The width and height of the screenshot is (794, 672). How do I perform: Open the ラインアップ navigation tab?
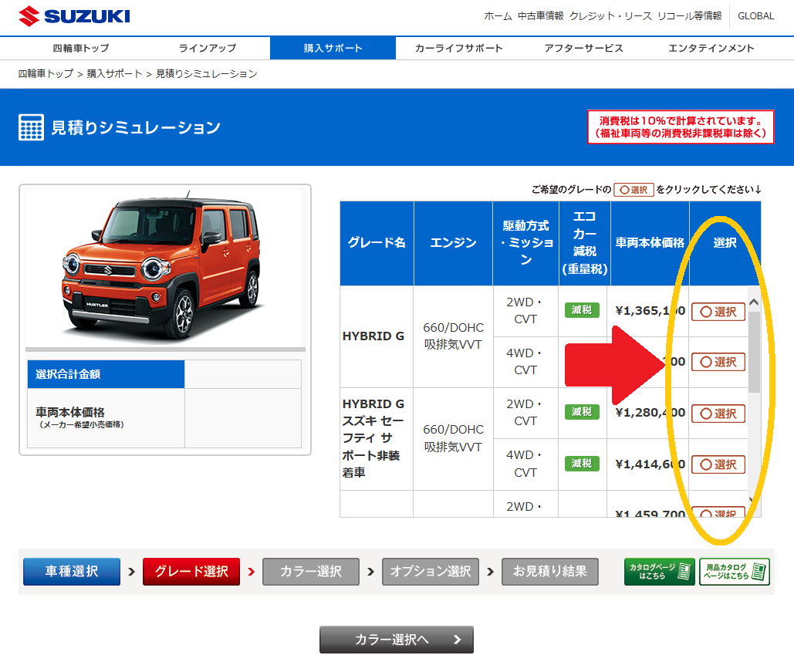pos(207,48)
